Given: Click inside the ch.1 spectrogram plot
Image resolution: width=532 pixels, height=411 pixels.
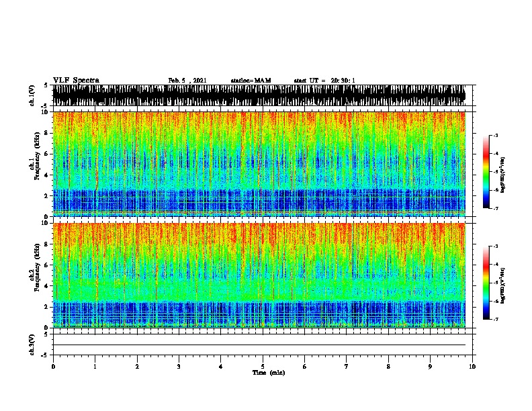Looking at the screenshot, I should click(x=259, y=164).
